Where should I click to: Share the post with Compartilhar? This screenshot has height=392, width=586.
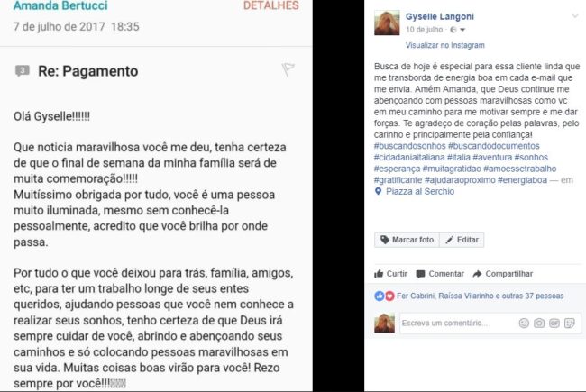[x=503, y=274]
